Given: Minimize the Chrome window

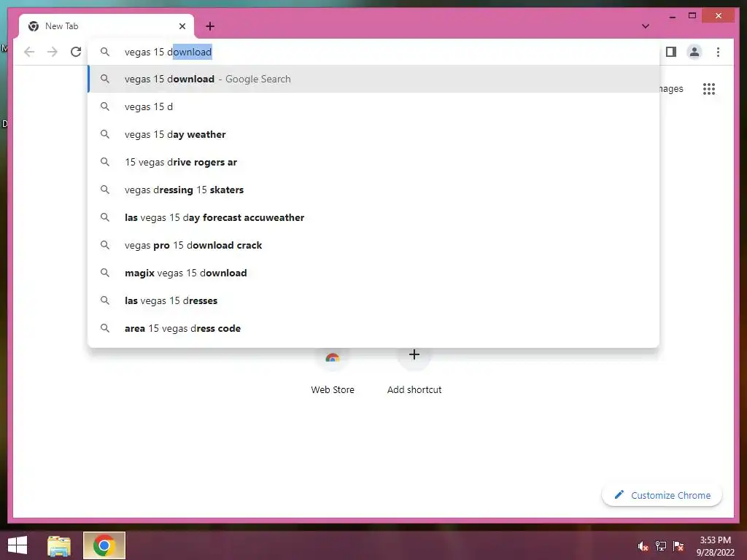Looking at the screenshot, I should tap(672, 16).
